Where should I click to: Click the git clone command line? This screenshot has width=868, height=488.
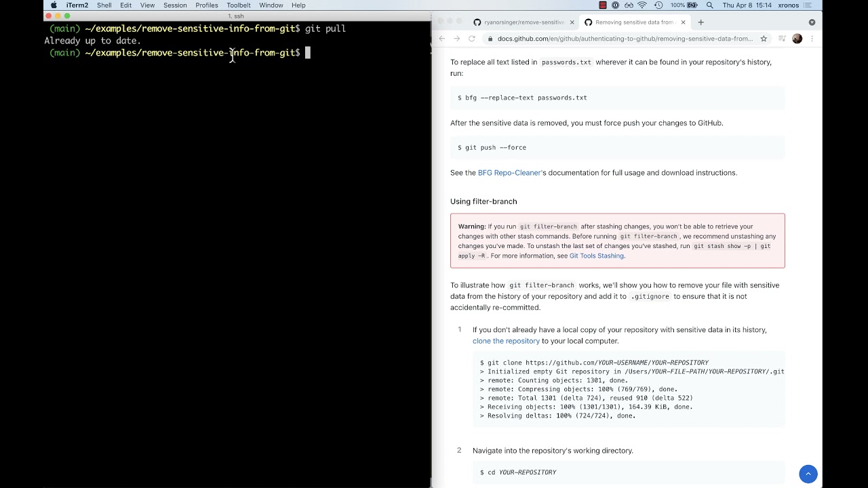pos(594,363)
